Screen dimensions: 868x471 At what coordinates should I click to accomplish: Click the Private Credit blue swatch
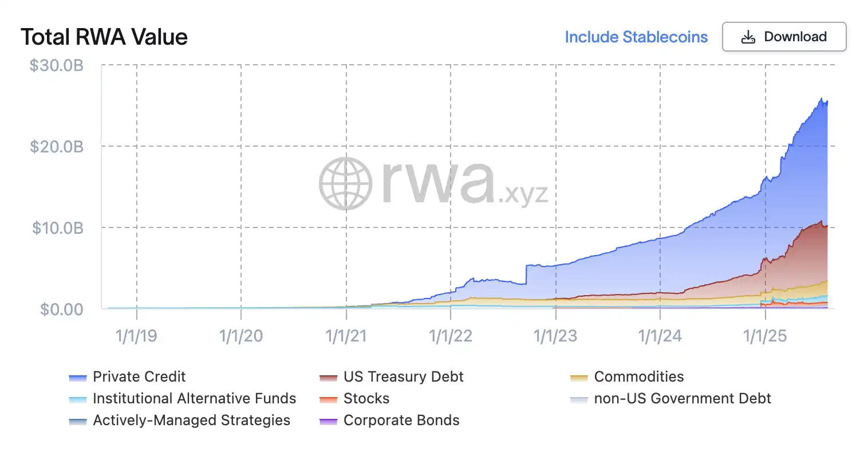pyautogui.click(x=77, y=378)
